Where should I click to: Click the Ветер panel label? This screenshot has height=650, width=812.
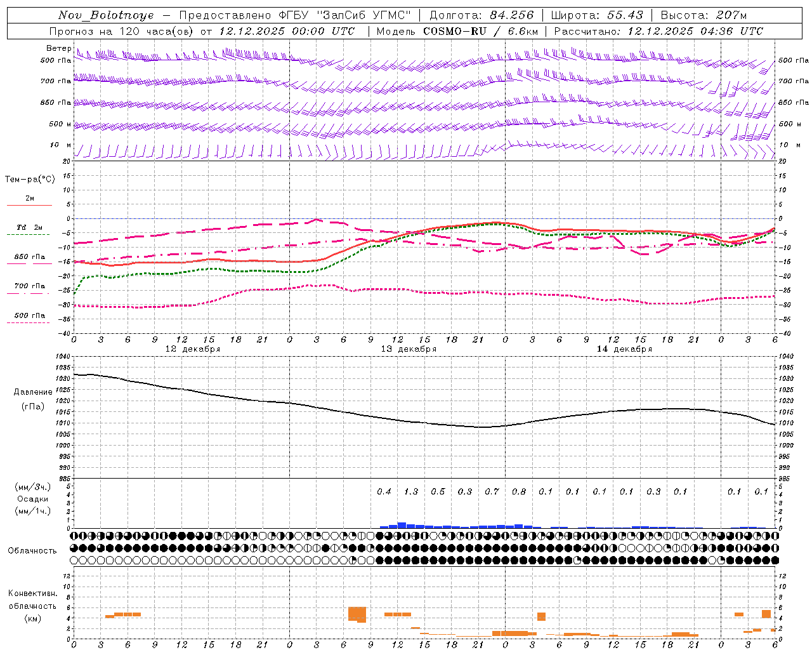point(58,48)
